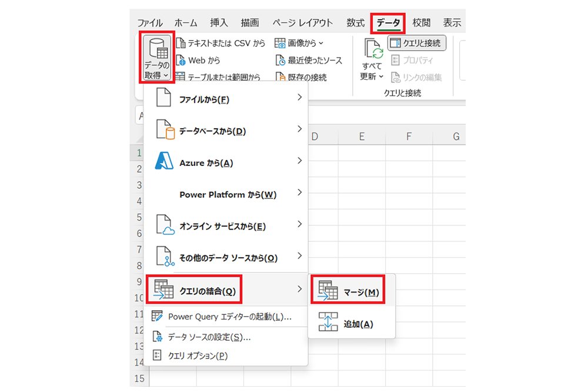Open データベースから(D) submenu
Image resolution: width=588 pixels, height=392 pixels.
point(226,130)
